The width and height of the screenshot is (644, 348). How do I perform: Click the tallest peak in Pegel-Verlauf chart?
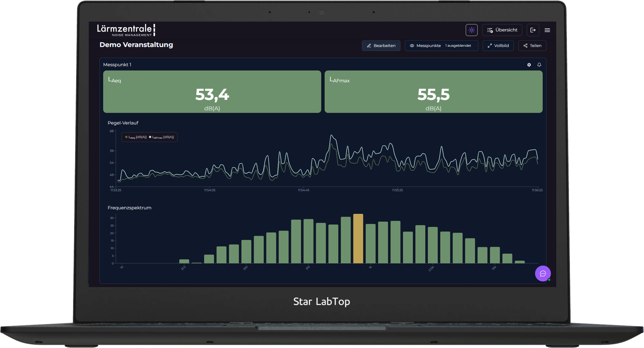click(331, 135)
